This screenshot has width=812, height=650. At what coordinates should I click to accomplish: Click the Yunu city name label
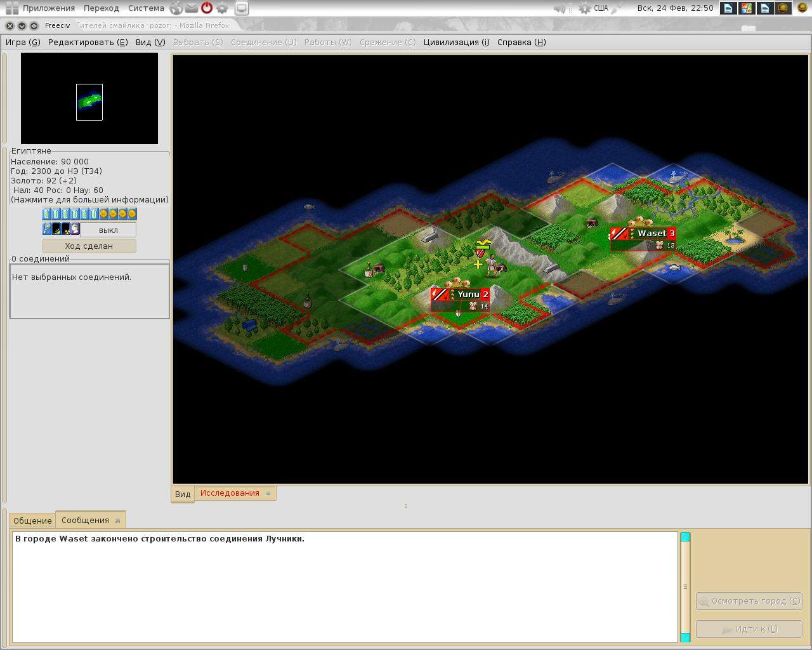coord(468,295)
